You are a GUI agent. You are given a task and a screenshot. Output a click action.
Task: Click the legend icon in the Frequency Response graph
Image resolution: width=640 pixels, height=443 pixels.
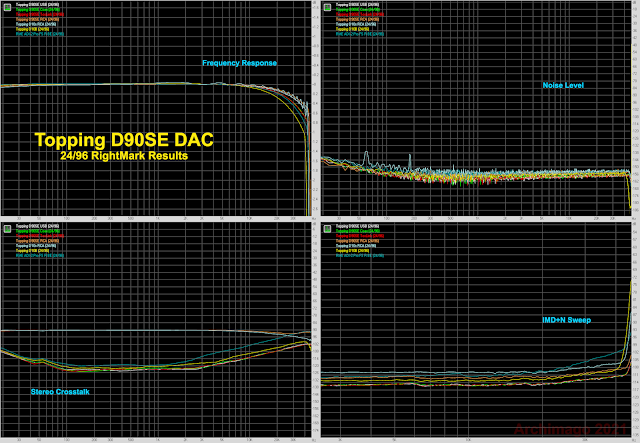click(7, 7)
